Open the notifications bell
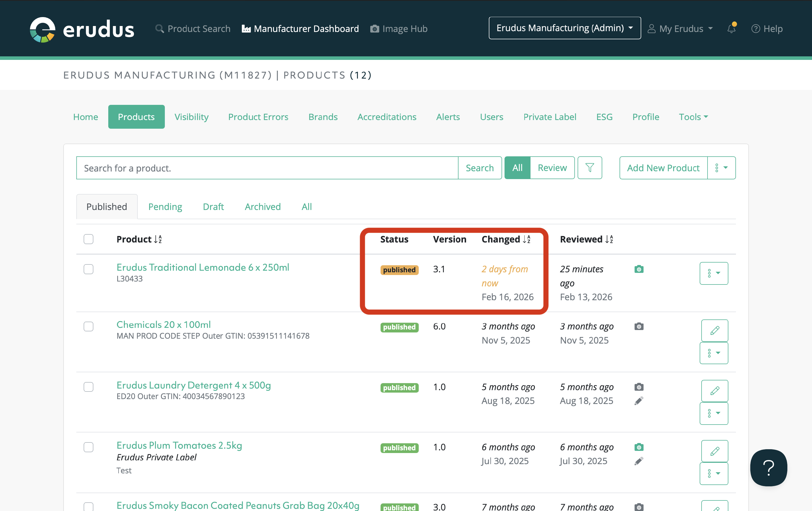 point(731,29)
